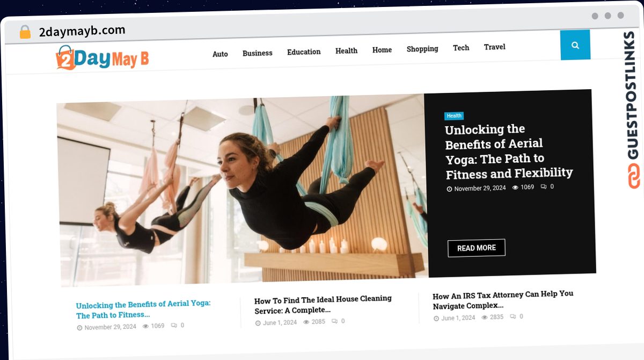Select Education in the navigation bar
Screen dimensions: 644x360
pyautogui.click(x=304, y=52)
